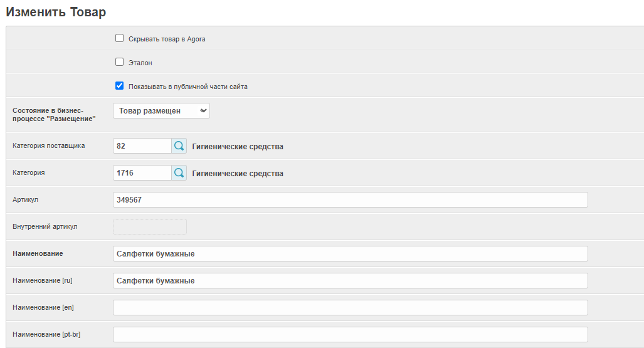Click the empty 'Наименование [pt-br]' field
The image size is (644, 348).
click(350, 334)
